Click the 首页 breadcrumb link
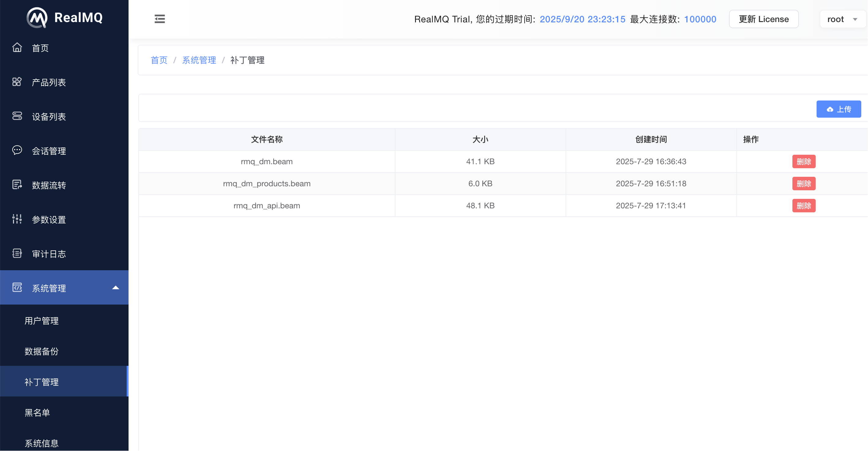The image size is (868, 451). coord(159,60)
